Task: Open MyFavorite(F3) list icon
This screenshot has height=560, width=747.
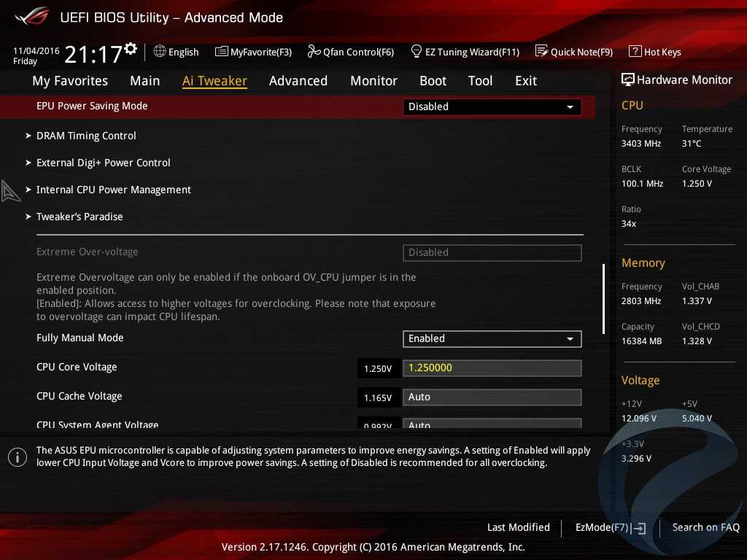Action: click(x=222, y=51)
